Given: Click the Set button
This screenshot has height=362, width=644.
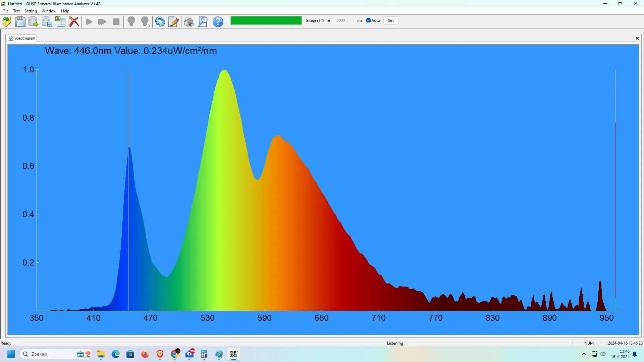Looking at the screenshot, I should point(391,20).
